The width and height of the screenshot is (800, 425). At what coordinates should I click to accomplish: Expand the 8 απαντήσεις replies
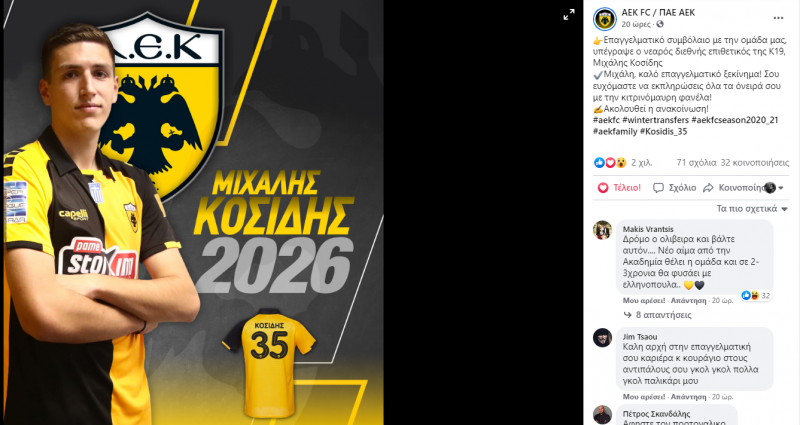click(658, 315)
